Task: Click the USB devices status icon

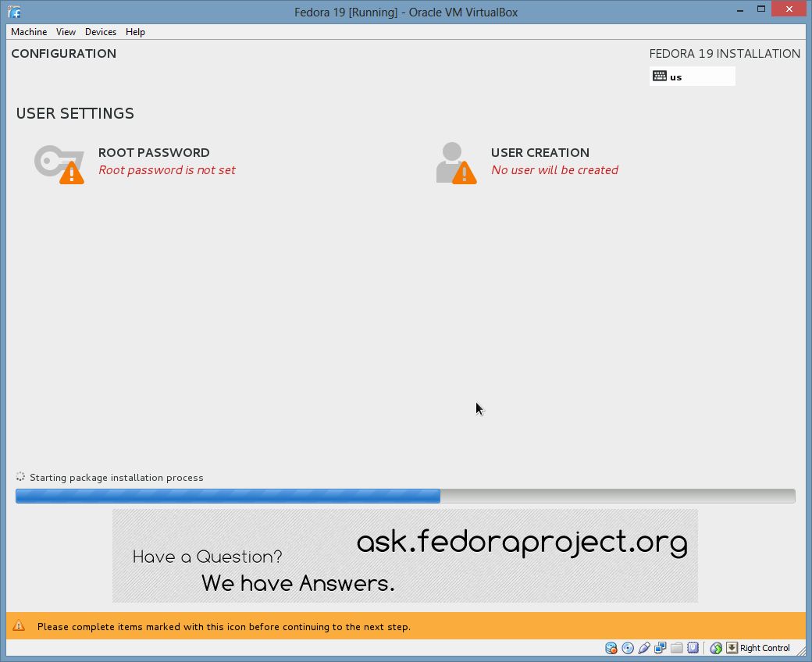Action: tap(643, 648)
